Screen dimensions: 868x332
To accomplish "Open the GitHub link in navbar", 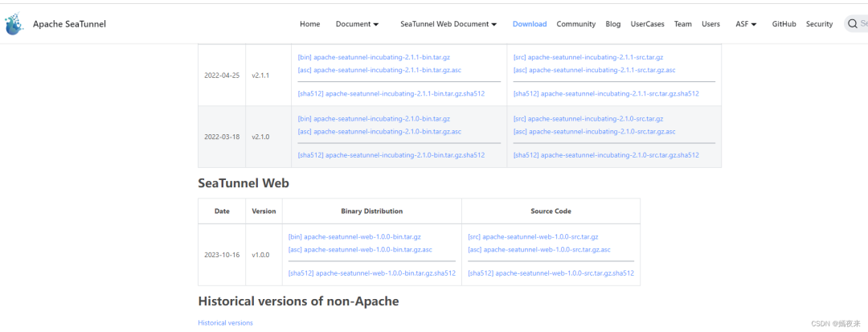I will pyautogui.click(x=784, y=24).
